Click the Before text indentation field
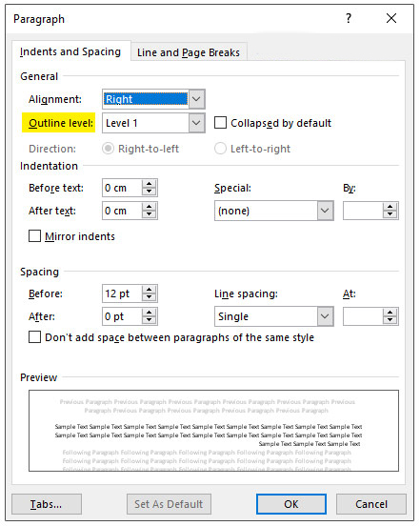This screenshot has width=420, height=526. point(122,188)
